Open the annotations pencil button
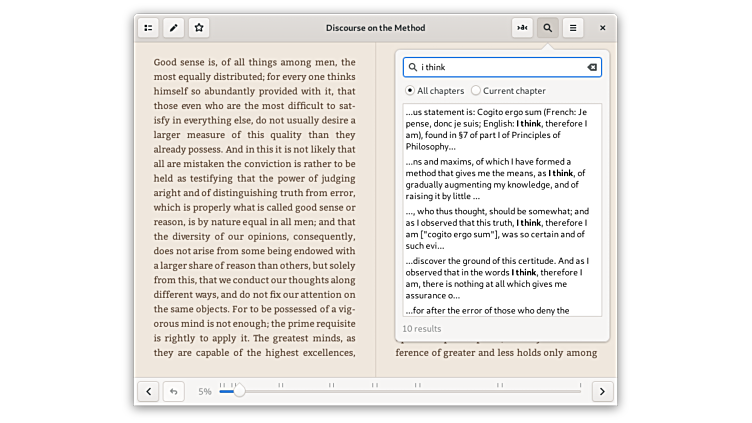 174,28
